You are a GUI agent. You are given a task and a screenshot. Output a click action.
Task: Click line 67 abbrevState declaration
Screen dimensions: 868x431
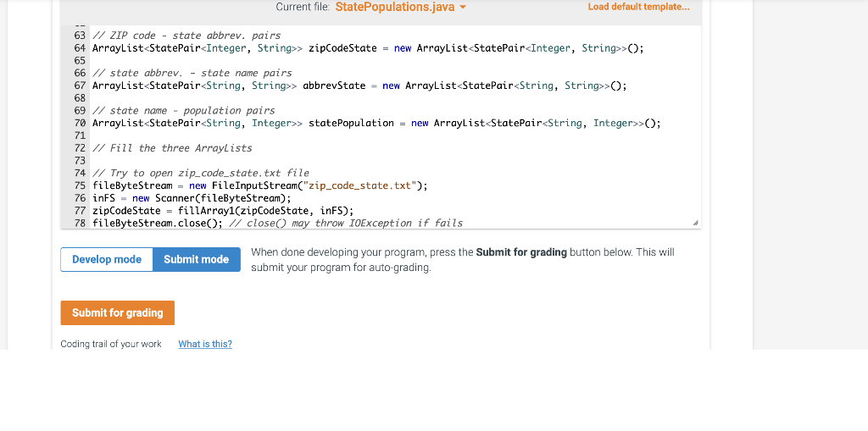click(359, 86)
